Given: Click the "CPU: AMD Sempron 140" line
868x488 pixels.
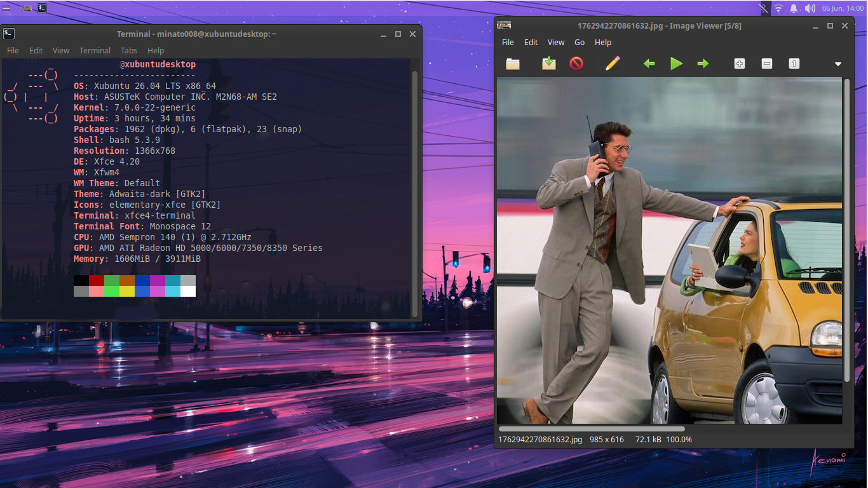Looking at the screenshot, I should pyautogui.click(x=163, y=237).
